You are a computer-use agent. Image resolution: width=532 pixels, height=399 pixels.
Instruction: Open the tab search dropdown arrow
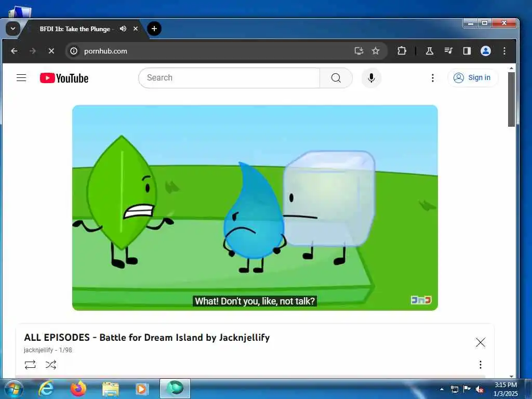13,29
